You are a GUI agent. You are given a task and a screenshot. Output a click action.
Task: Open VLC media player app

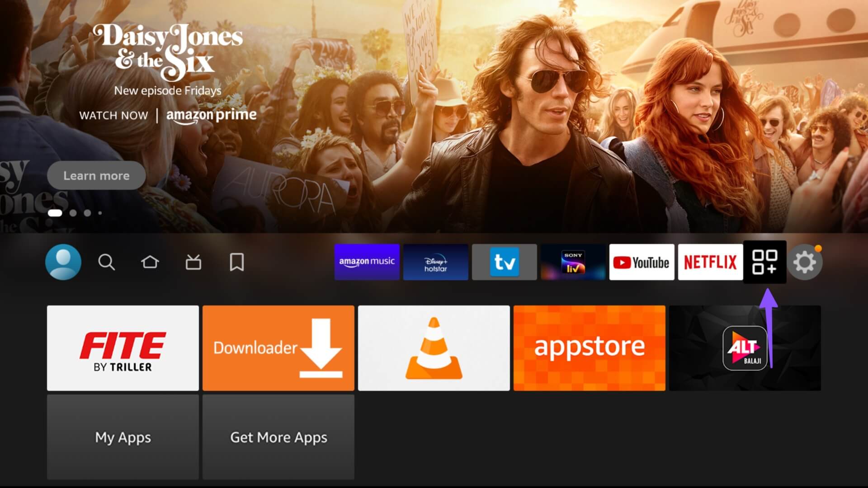click(x=434, y=347)
